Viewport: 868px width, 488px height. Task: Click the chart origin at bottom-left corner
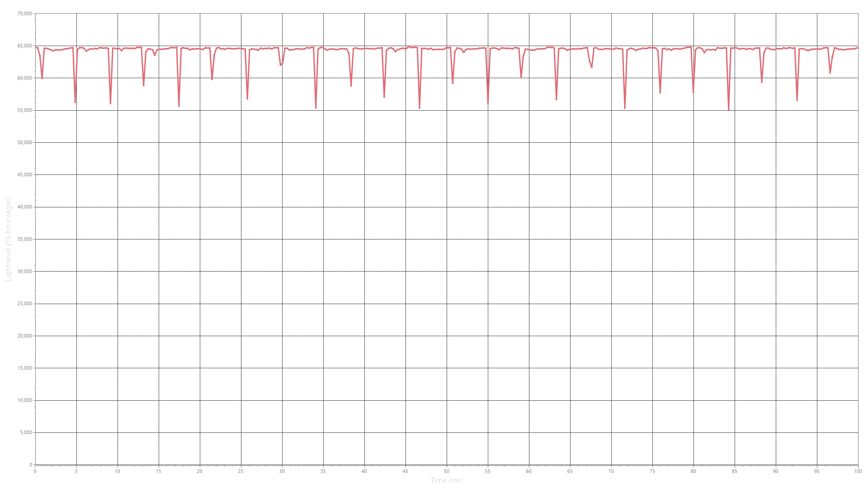(x=35, y=465)
